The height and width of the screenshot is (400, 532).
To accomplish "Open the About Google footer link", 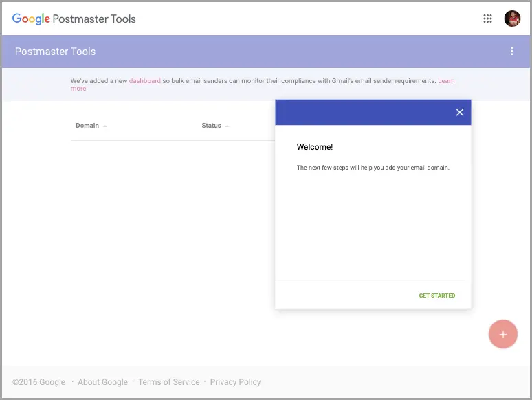I will (103, 382).
